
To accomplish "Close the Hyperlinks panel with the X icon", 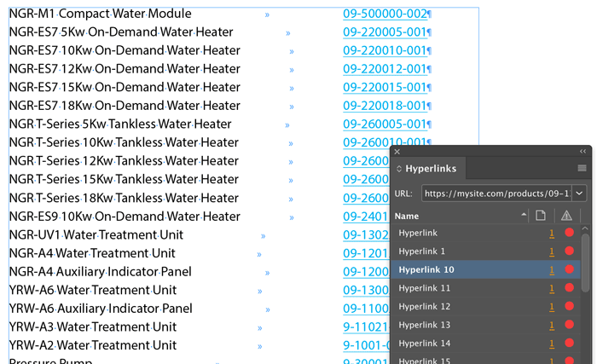I will tap(397, 152).
